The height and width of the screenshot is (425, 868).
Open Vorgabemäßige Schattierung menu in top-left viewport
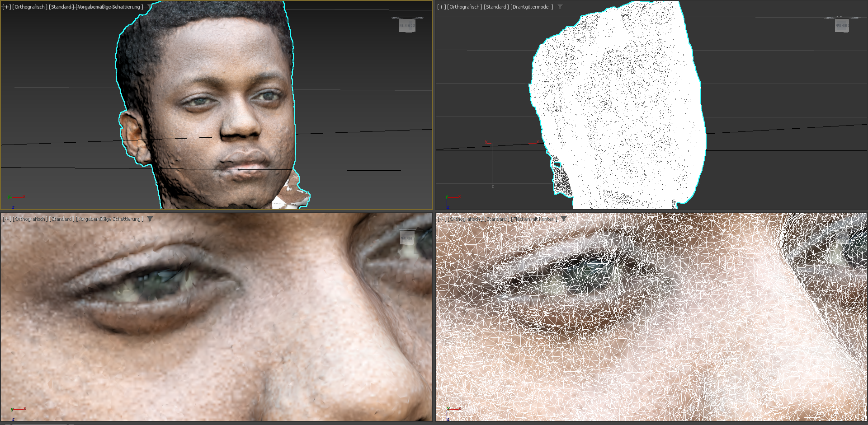pyautogui.click(x=109, y=7)
